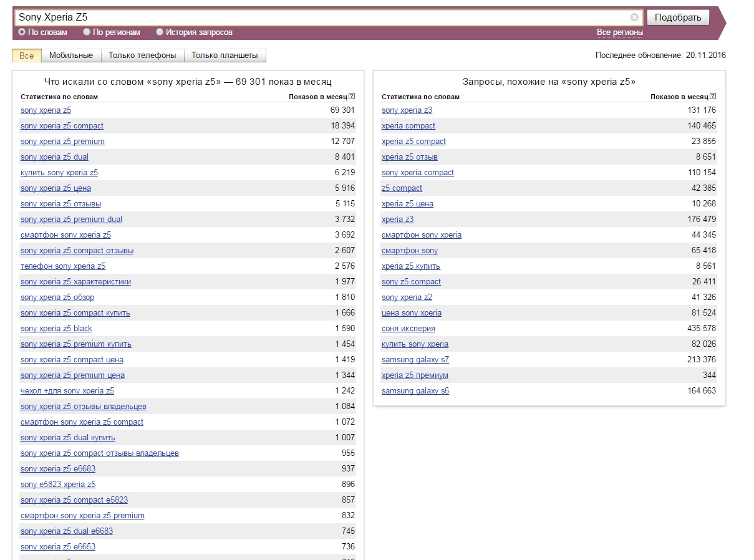Image resolution: width=754 pixels, height=560 pixels.
Task: Open the help icon beside left panel's 'Показов в месяц'
Action: click(x=352, y=97)
